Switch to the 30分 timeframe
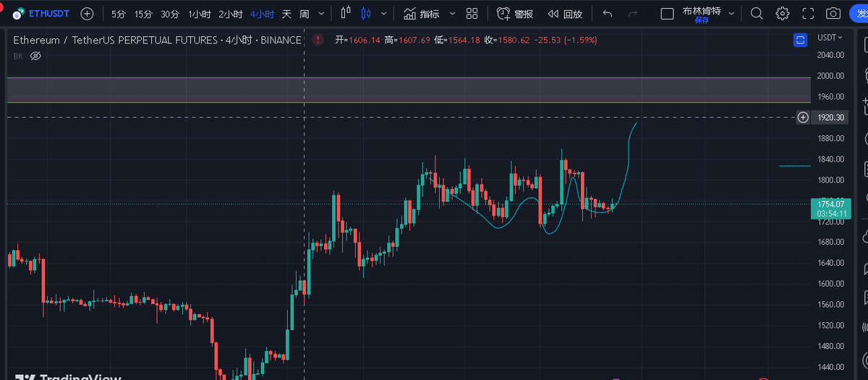Image resolution: width=868 pixels, height=380 pixels. point(170,14)
